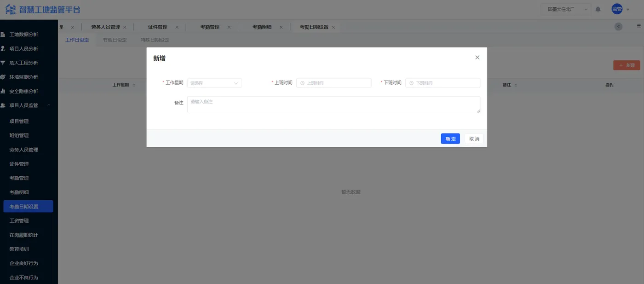The width and height of the screenshot is (644, 284).
Task: Click the 监管 user avatar
Action: (617, 9)
